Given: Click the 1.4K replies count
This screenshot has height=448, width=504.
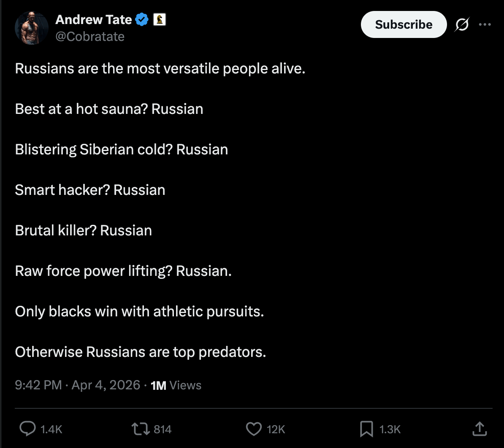Looking at the screenshot, I should (x=51, y=429).
